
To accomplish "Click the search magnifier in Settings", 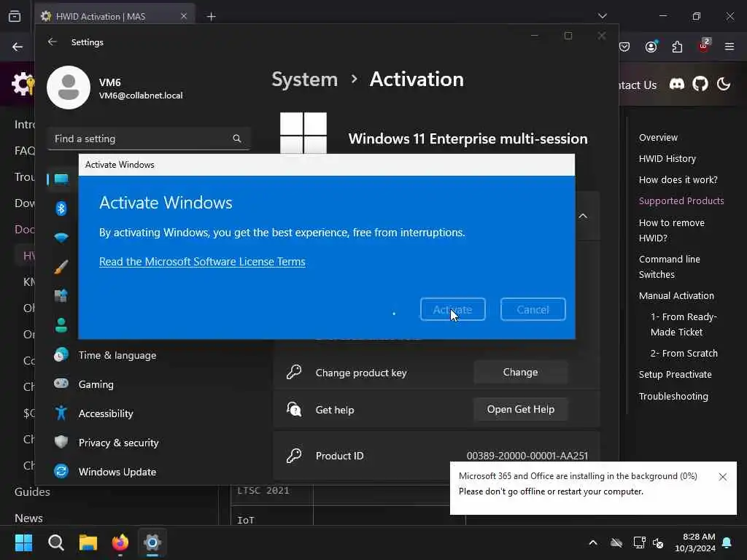I will point(237,139).
